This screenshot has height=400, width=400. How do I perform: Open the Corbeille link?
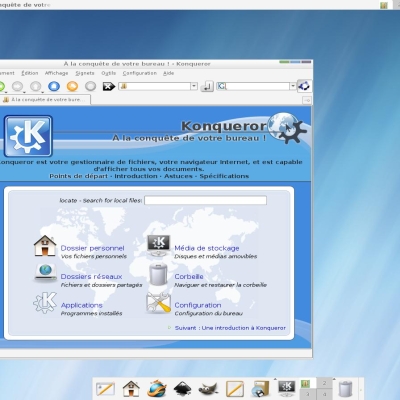[189, 276]
